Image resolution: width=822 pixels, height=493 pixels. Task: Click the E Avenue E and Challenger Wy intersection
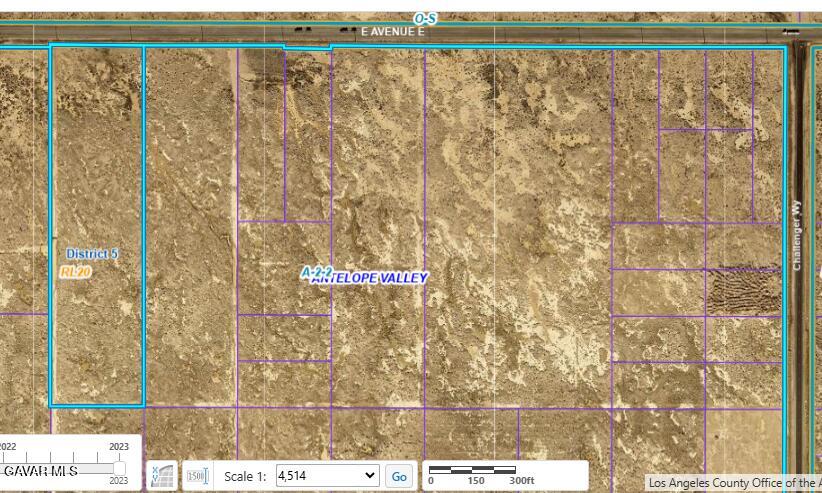click(797, 32)
